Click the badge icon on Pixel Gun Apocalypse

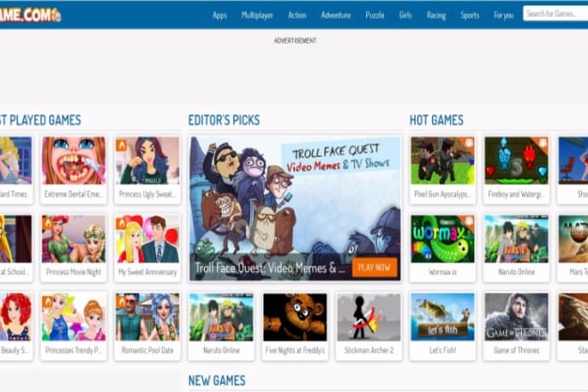pos(469,143)
